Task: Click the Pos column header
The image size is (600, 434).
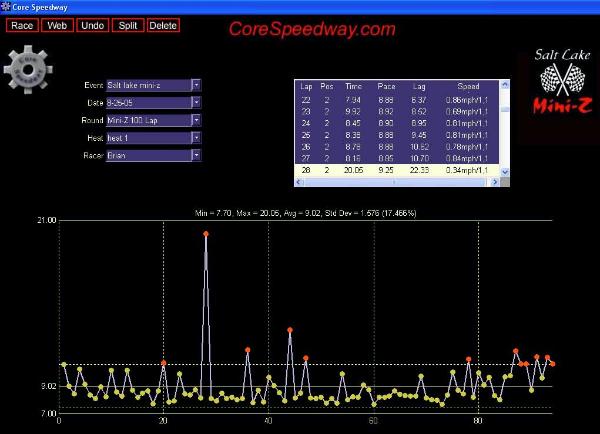Action: 327,86
